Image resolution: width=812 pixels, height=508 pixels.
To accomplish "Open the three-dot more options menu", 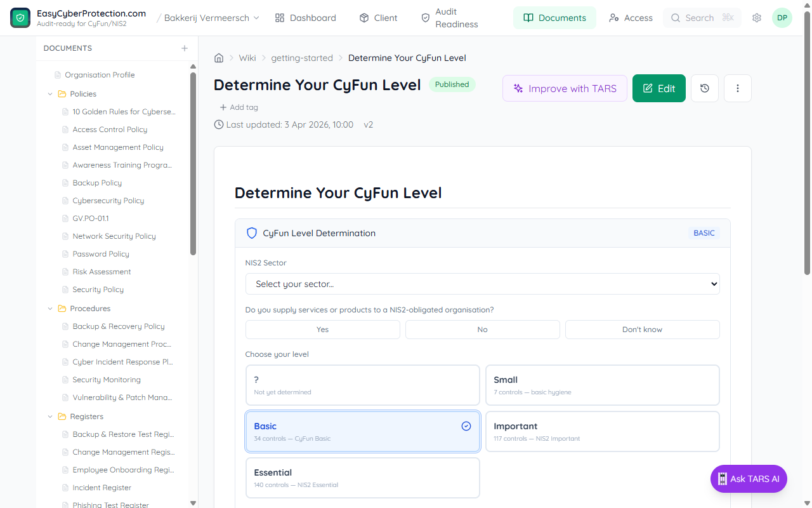I will (x=738, y=88).
